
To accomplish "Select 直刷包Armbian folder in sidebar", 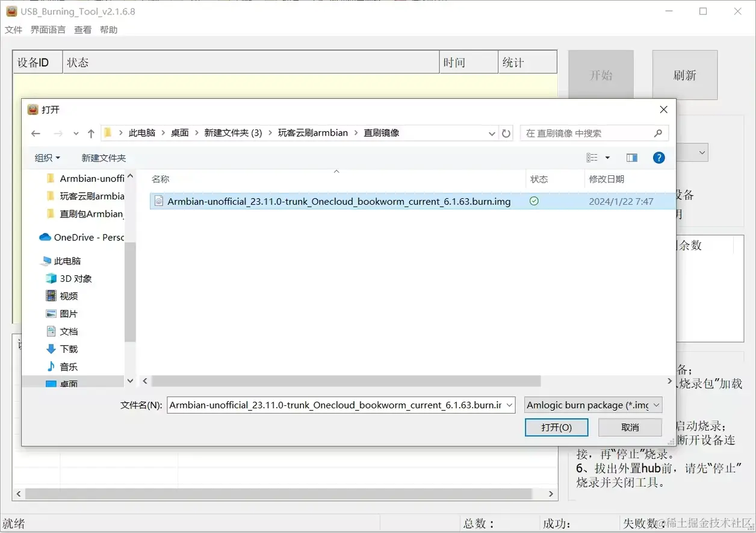I will [85, 214].
